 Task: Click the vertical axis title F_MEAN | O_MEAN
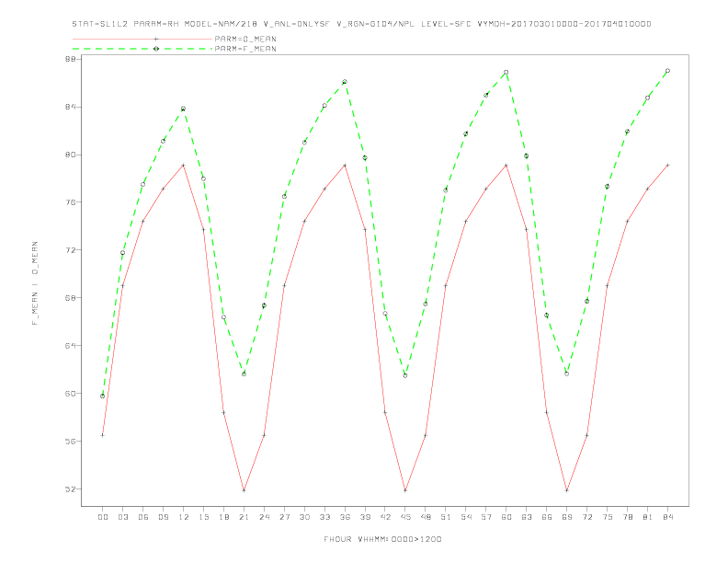pos(35,283)
